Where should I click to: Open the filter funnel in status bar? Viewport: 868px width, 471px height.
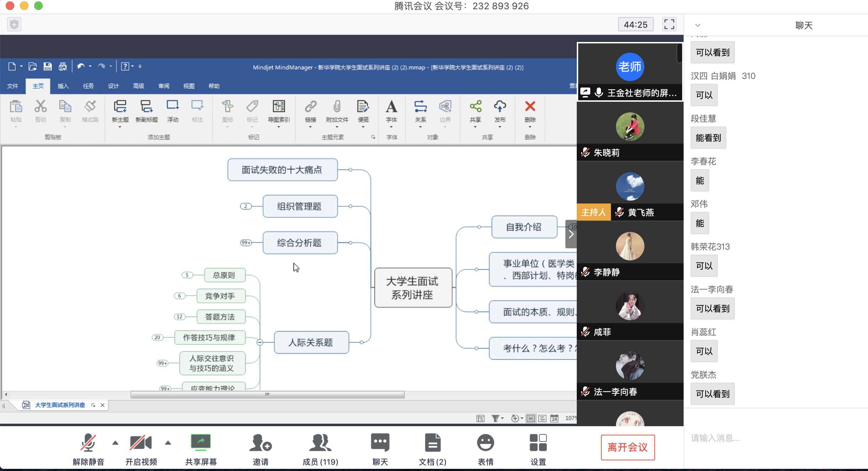(495, 418)
